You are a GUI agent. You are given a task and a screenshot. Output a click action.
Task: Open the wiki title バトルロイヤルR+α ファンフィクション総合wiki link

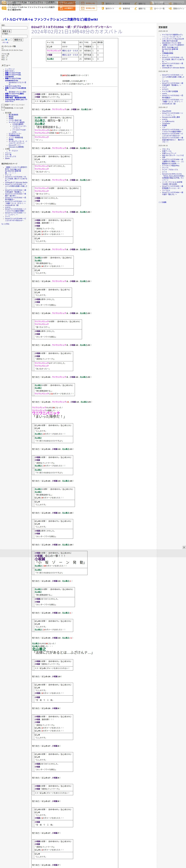[x=50, y=19]
